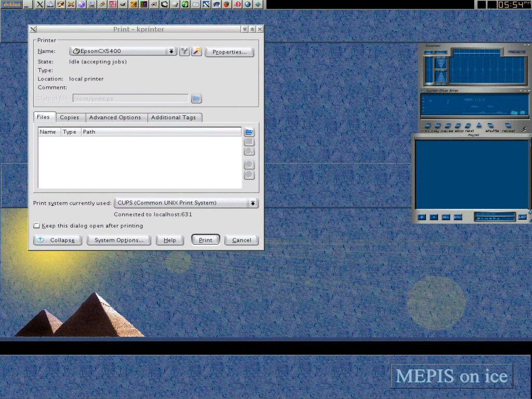Expand the print system CUPS dropdown
Viewport: 532px width, 399px height.
[252, 203]
